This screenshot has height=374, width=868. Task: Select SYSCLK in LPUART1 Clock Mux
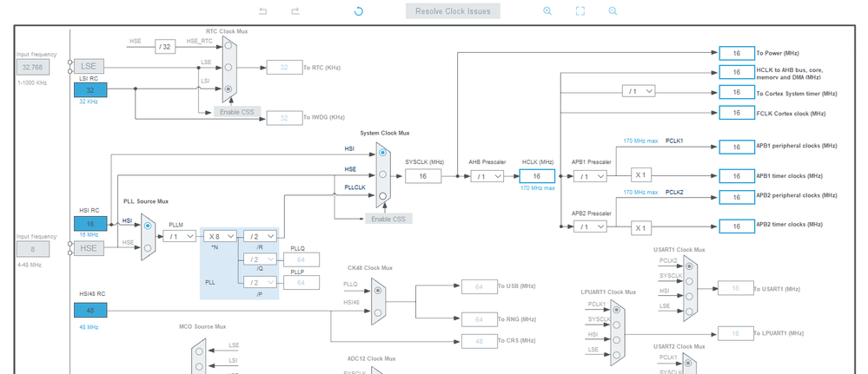[x=617, y=325]
